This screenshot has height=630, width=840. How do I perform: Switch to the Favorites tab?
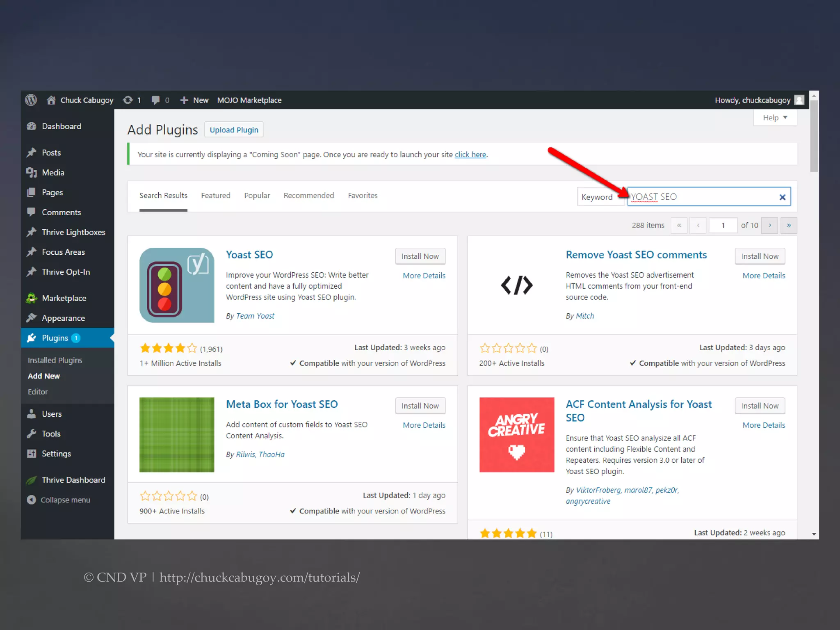[363, 196]
